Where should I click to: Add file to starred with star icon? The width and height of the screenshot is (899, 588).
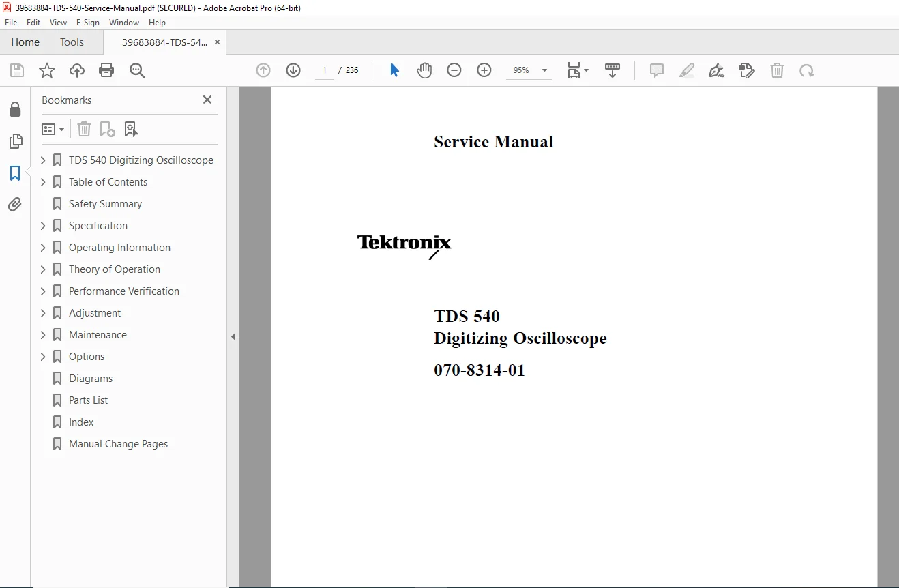click(47, 70)
